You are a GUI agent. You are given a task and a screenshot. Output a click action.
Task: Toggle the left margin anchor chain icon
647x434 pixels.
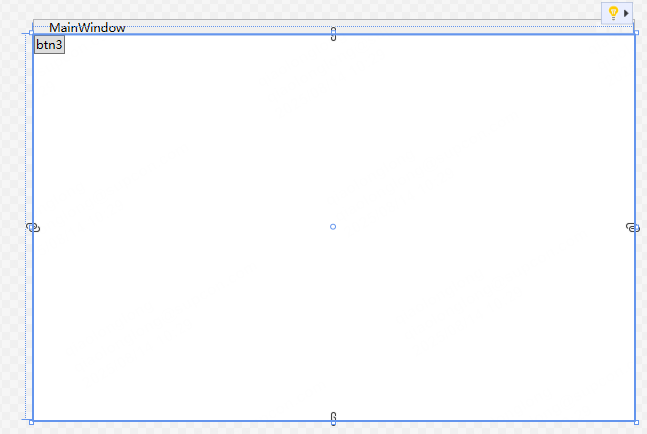[33, 227]
